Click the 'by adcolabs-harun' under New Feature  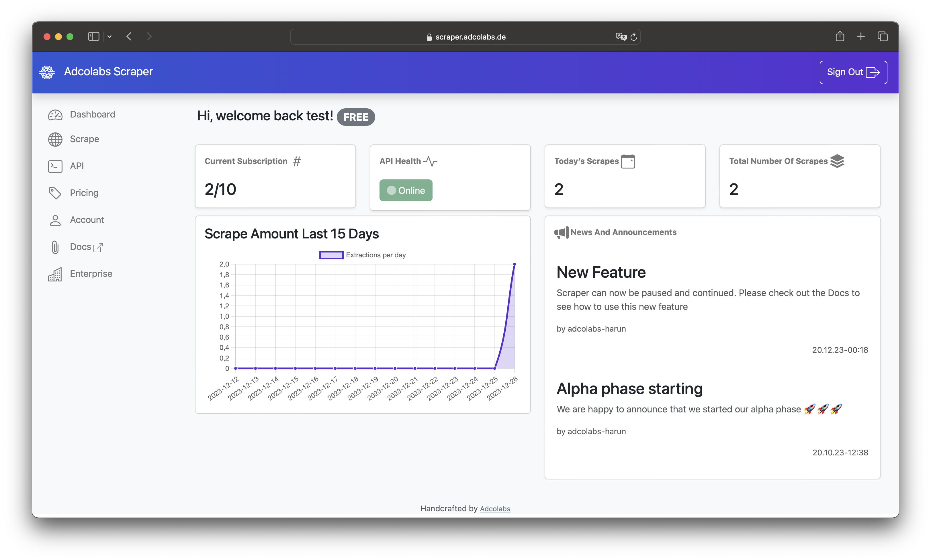point(591,329)
